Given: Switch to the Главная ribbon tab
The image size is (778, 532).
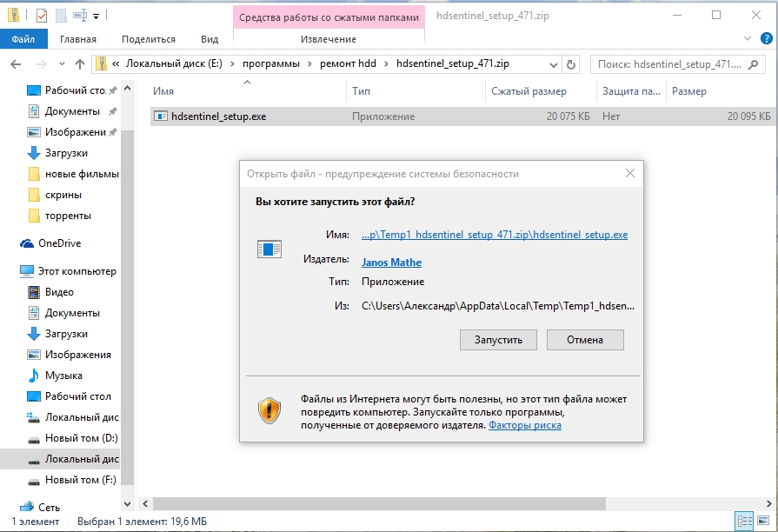Looking at the screenshot, I should click(78, 39).
